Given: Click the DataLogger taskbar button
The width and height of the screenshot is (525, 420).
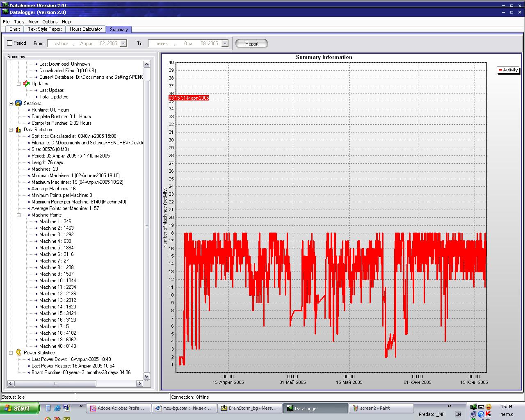Looking at the screenshot, I should [x=316, y=408].
